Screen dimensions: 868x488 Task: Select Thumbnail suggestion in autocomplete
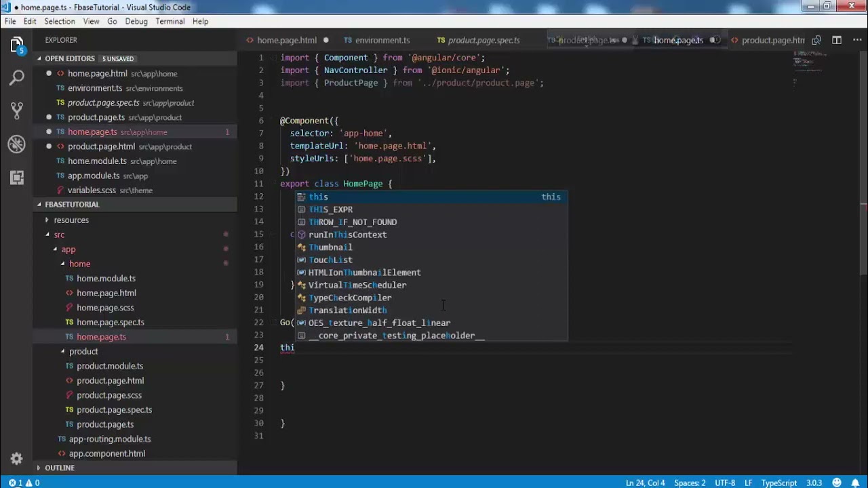coord(431,247)
